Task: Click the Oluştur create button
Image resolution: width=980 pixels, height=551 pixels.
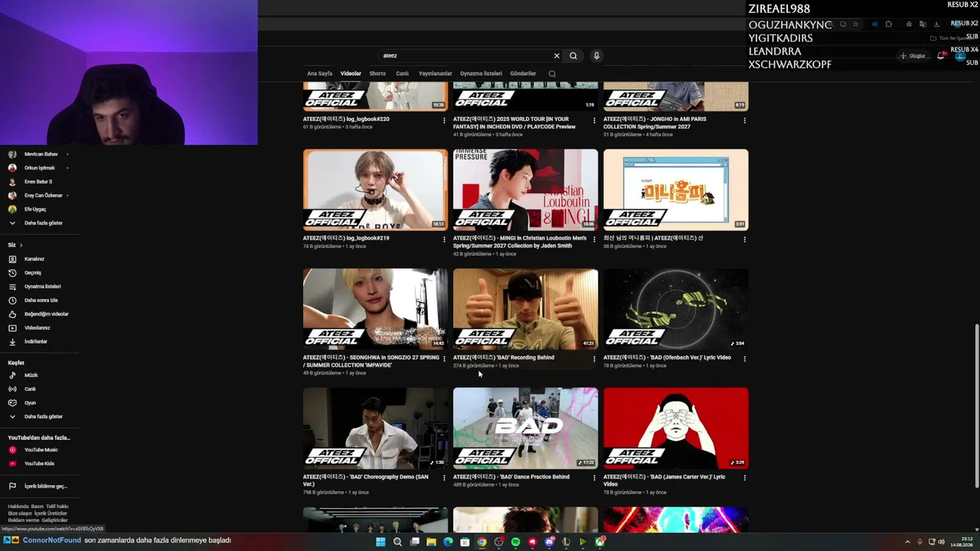Action: 913,56
